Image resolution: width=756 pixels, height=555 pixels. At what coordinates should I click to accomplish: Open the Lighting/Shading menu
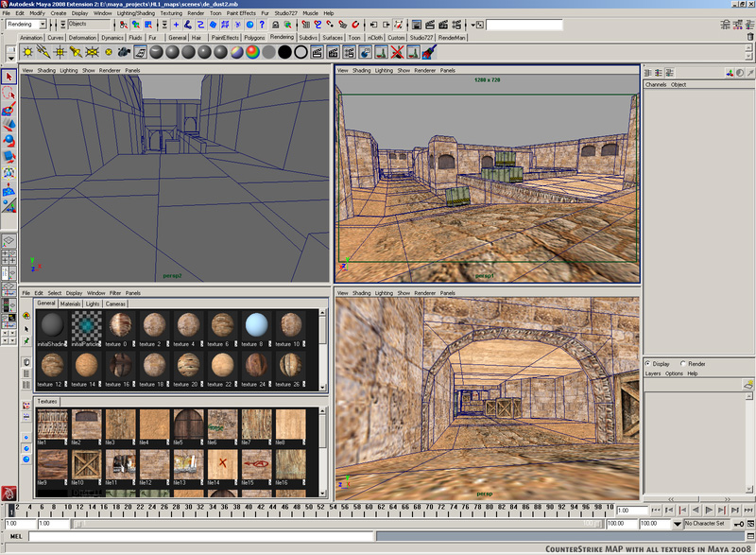(x=136, y=13)
